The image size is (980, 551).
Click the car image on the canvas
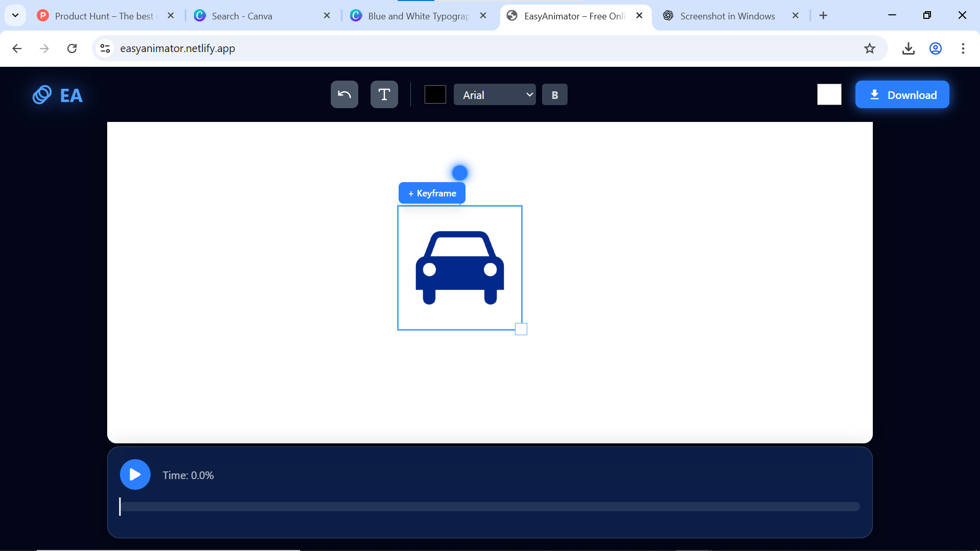click(460, 268)
